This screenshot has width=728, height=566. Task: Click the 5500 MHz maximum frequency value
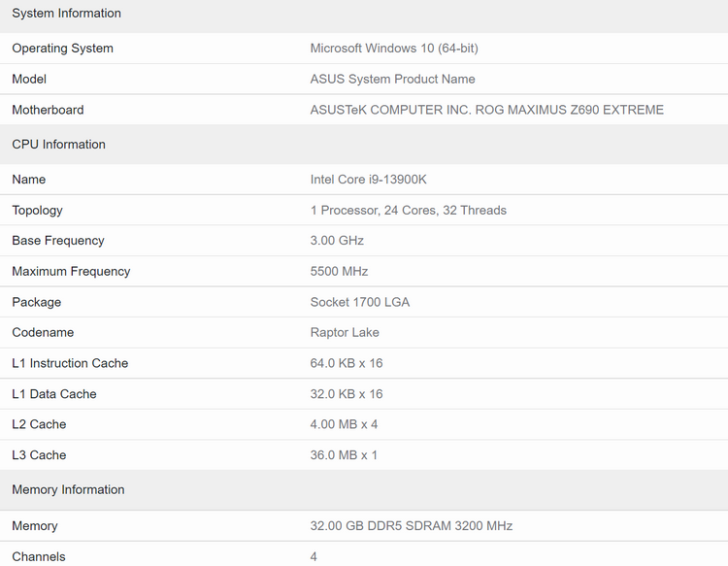339,272
